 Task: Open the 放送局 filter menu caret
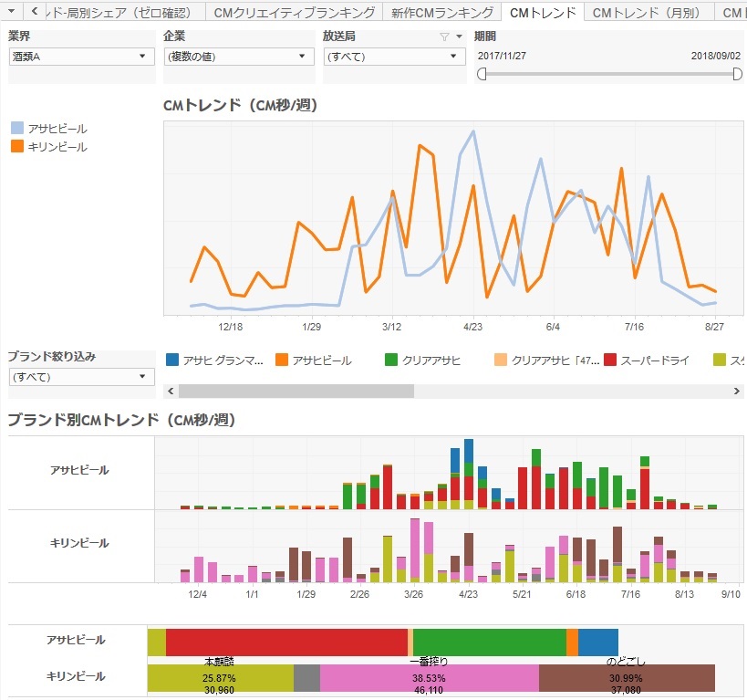click(459, 37)
